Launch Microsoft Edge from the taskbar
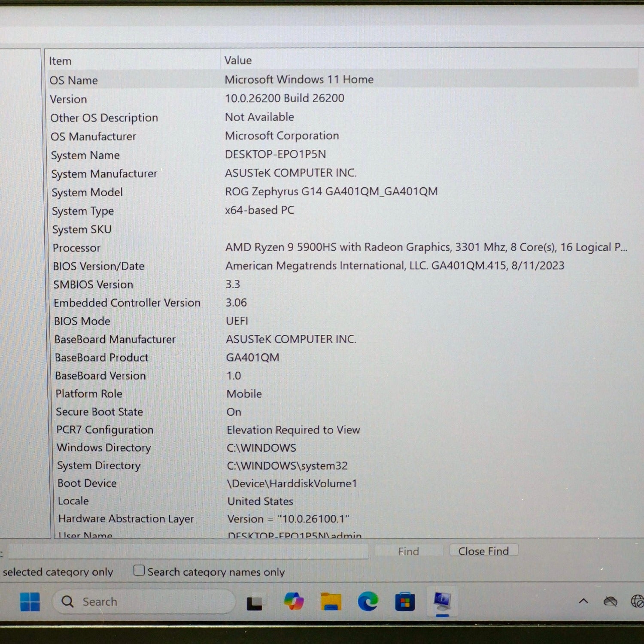The height and width of the screenshot is (644, 644). pos(368,601)
